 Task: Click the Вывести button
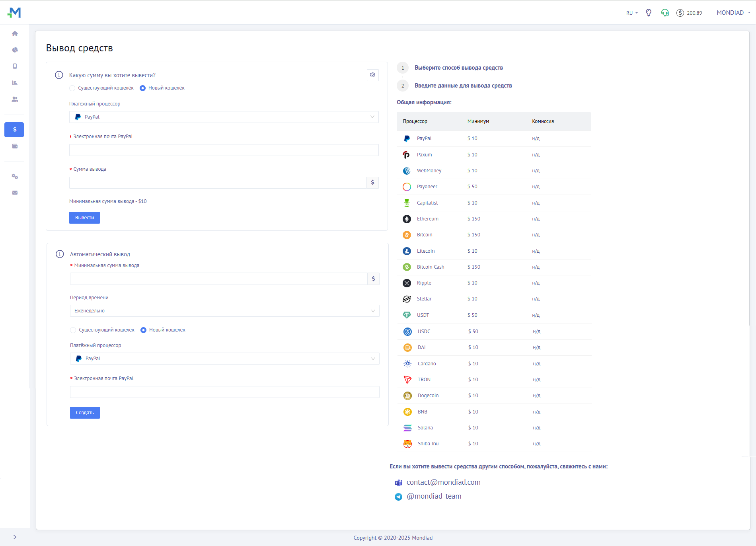pyautogui.click(x=84, y=218)
